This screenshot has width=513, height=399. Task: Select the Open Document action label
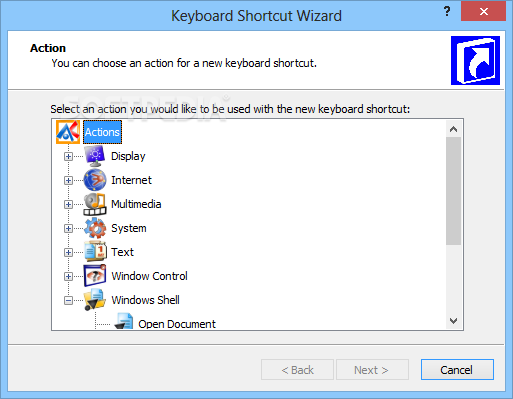177,324
